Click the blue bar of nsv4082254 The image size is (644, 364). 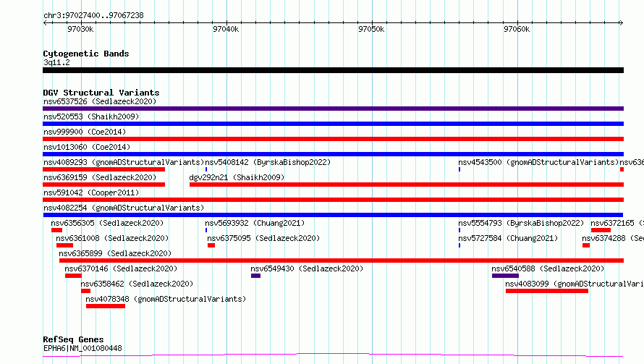(x=333, y=215)
